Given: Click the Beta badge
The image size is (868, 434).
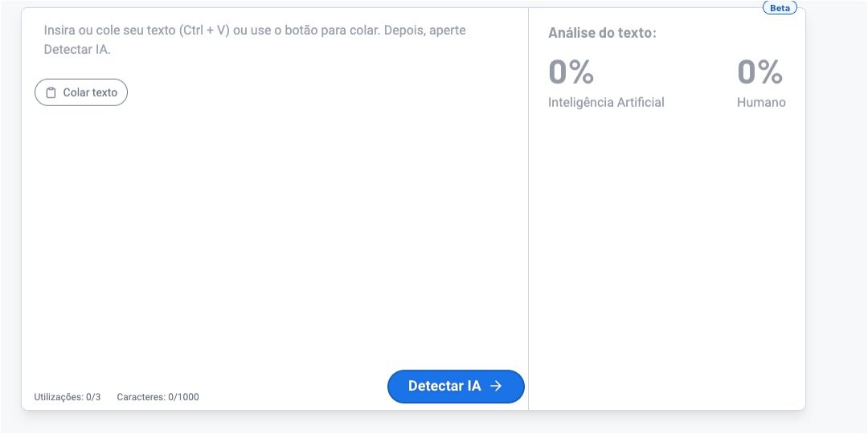Looking at the screenshot, I should coord(780,8).
